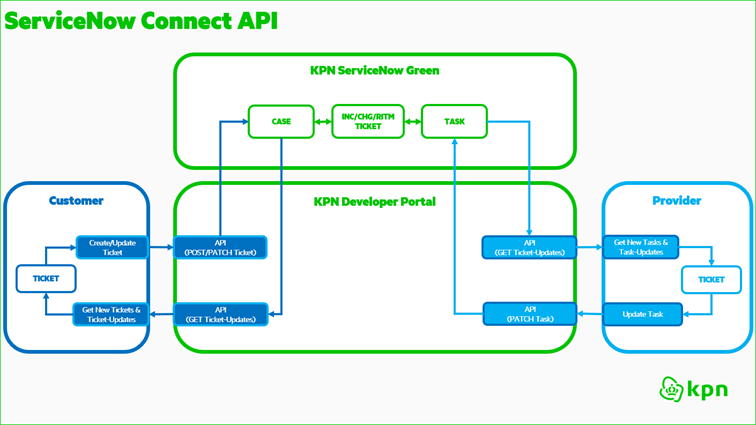Click the Provider-side API (GET Ticket-Updates) block
The height and width of the screenshot is (425, 756).
point(529,247)
